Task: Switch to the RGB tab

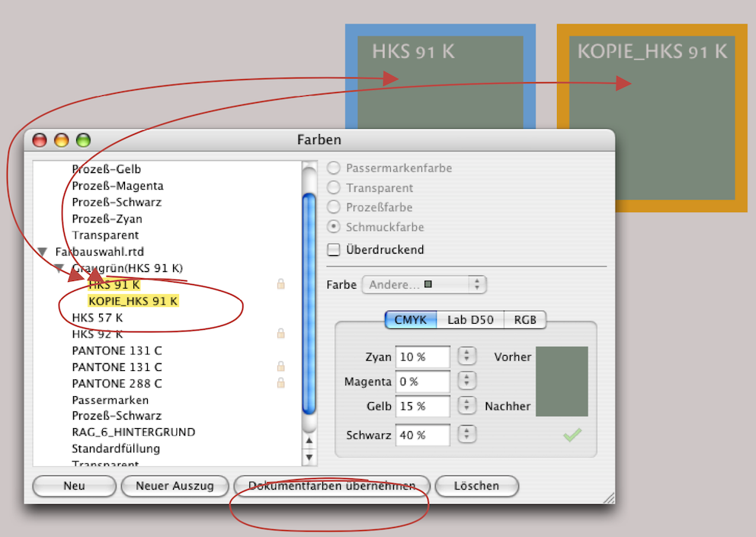Action: click(x=525, y=320)
